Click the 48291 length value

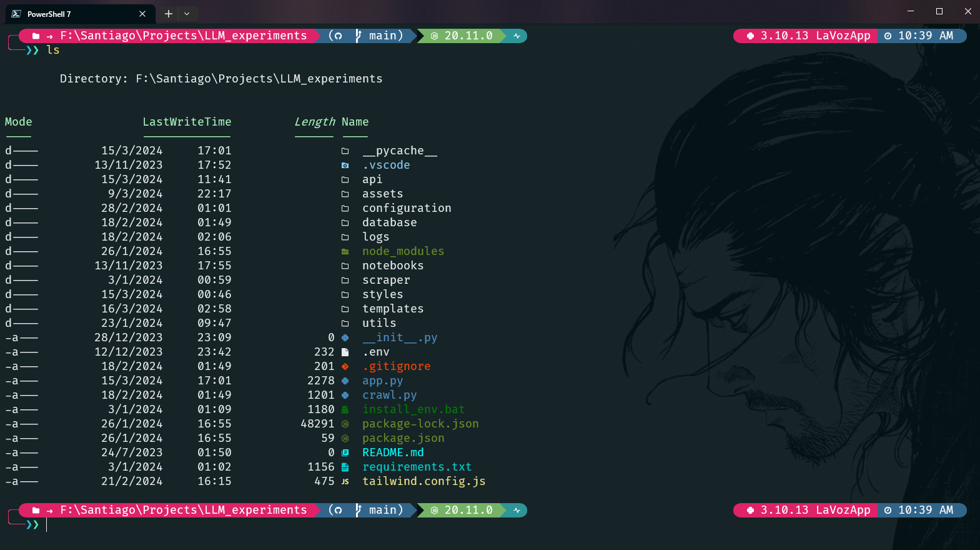[317, 424]
